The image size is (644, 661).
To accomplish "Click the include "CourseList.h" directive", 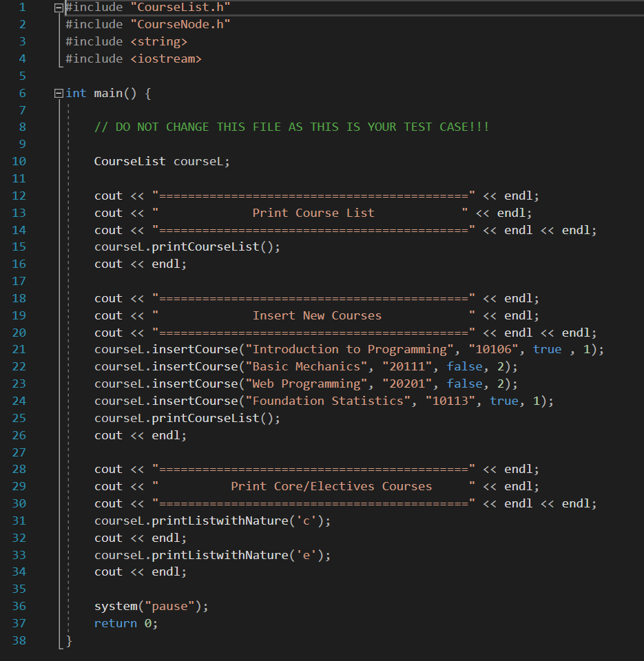I will tap(148, 7).
